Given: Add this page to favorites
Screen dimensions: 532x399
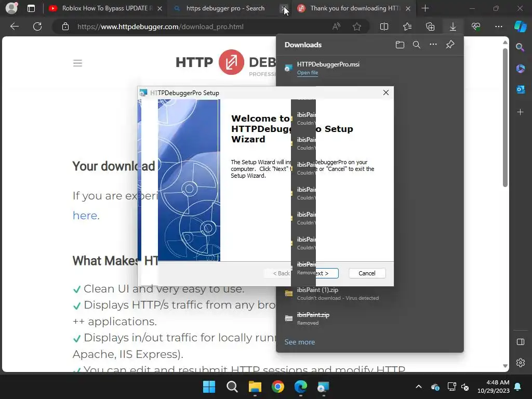Looking at the screenshot, I should (356, 26).
